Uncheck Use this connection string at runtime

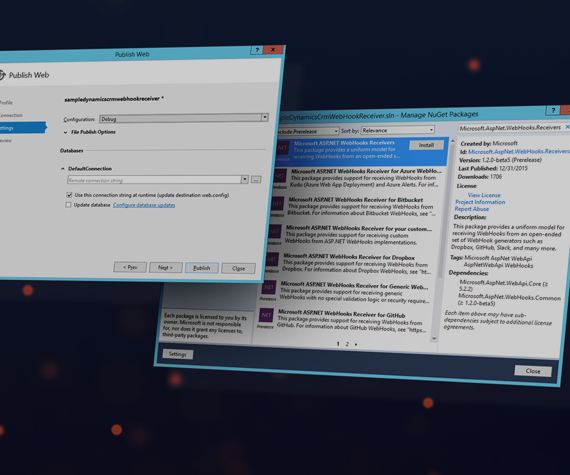pyautogui.click(x=69, y=195)
